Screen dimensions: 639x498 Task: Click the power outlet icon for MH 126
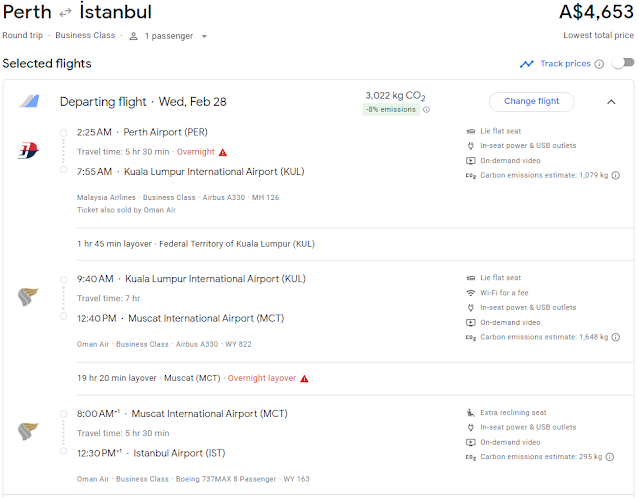click(471, 145)
